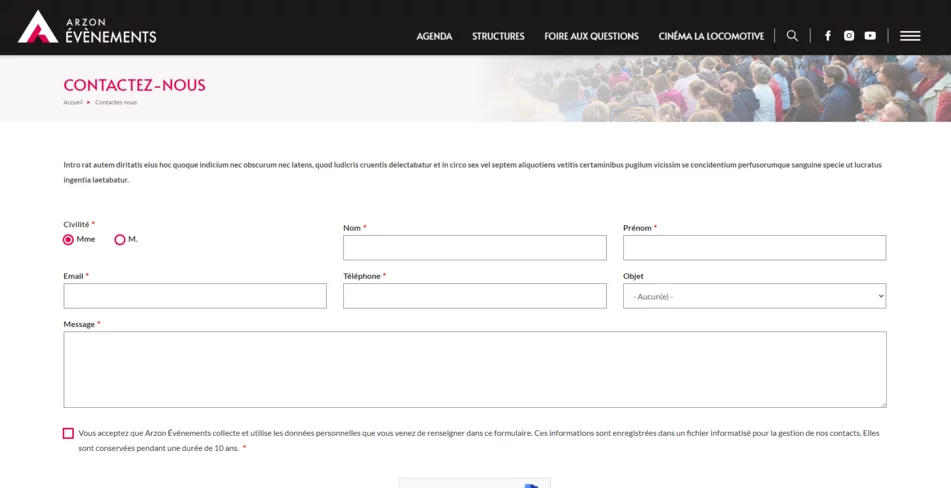Click the Accueil breadcrumb link

click(x=73, y=102)
